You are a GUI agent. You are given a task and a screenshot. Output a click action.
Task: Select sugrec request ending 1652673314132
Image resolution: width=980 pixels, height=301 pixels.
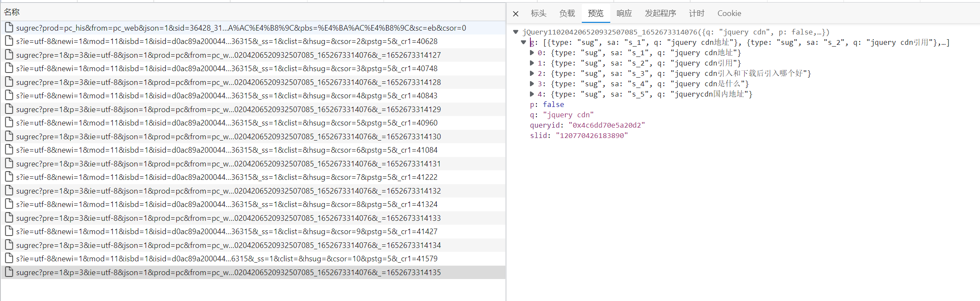tap(253, 191)
